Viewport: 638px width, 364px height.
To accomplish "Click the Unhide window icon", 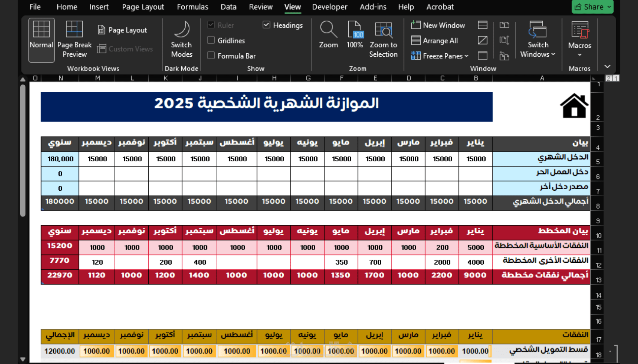I will click(483, 56).
